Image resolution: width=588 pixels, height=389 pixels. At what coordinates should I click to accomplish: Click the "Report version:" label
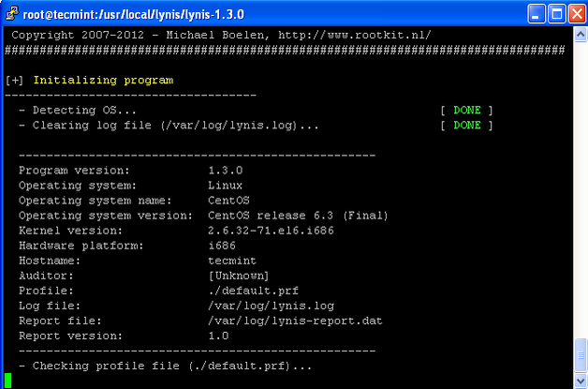click(70, 337)
